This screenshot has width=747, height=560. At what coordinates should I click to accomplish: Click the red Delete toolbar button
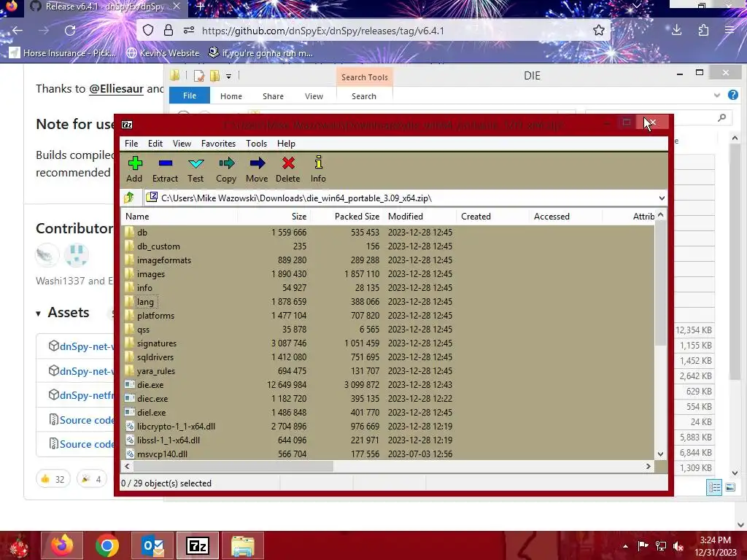click(287, 169)
